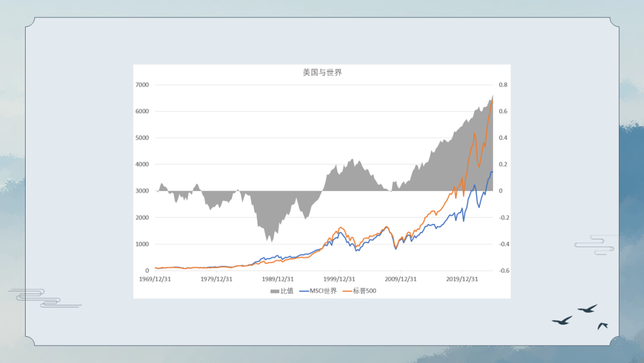
Task: Click the 5000 left axis value
Action: pos(142,138)
